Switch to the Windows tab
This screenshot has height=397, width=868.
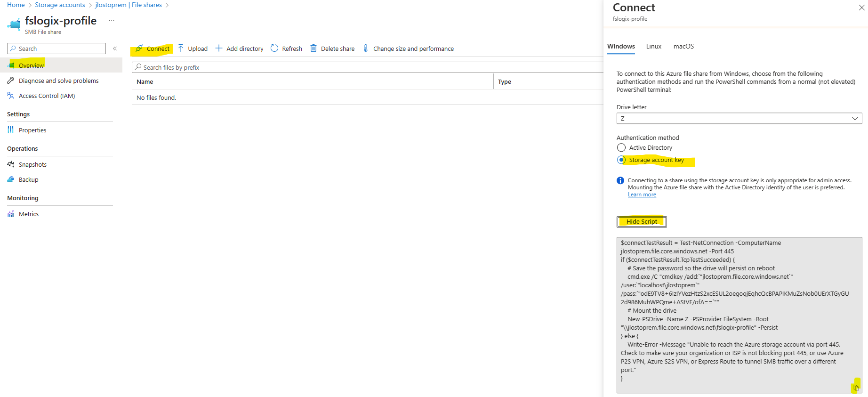click(621, 46)
